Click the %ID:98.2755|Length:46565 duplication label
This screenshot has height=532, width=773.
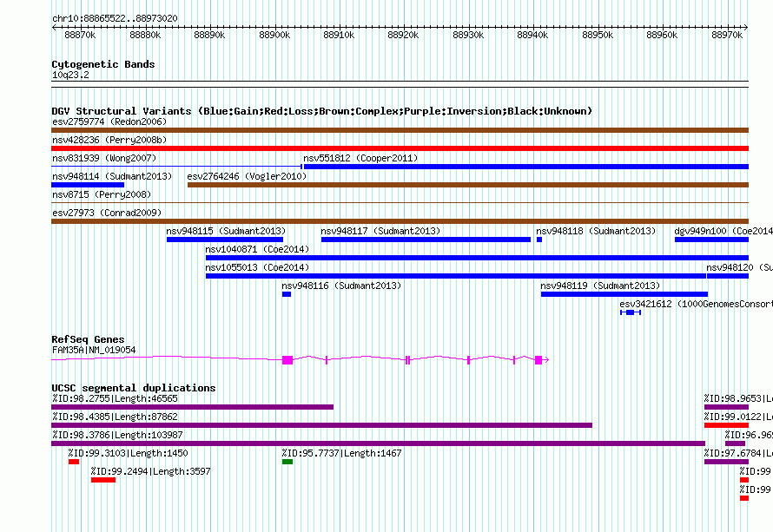[x=115, y=398]
